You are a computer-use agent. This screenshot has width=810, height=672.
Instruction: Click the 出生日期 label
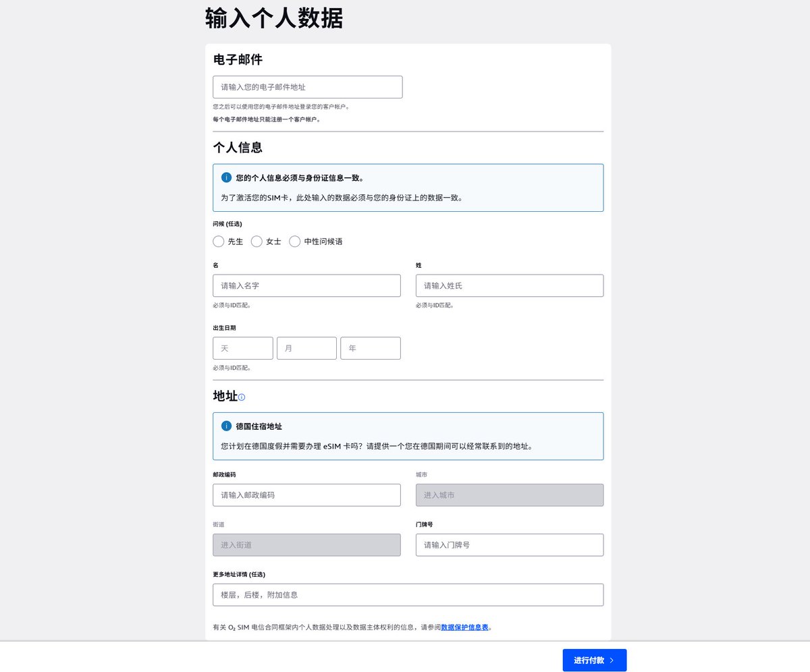pos(225,328)
